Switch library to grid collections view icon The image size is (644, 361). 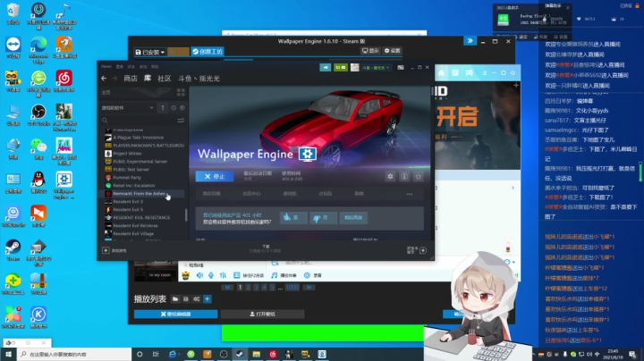tap(181, 92)
